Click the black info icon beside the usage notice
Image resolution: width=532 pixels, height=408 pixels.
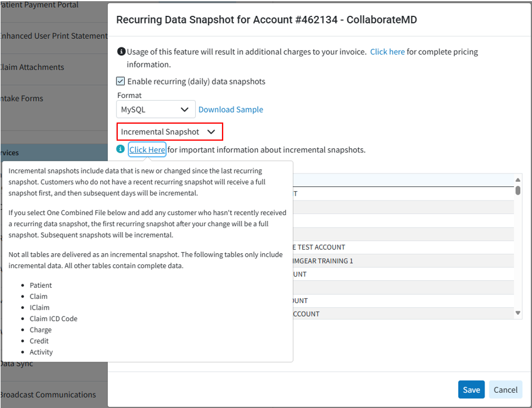pyautogui.click(x=121, y=52)
